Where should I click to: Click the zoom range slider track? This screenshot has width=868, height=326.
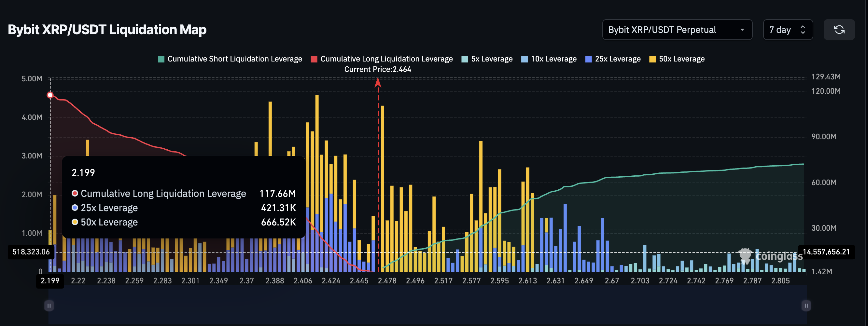click(428, 306)
